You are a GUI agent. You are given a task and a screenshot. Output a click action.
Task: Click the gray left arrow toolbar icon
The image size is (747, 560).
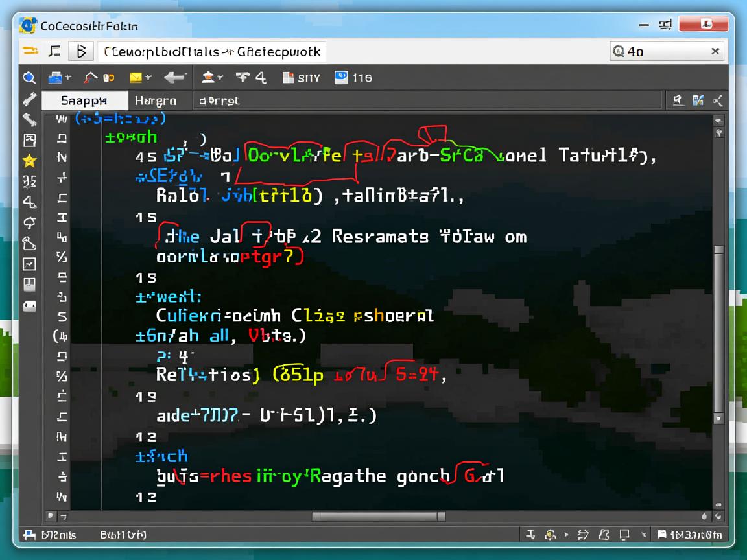click(174, 78)
